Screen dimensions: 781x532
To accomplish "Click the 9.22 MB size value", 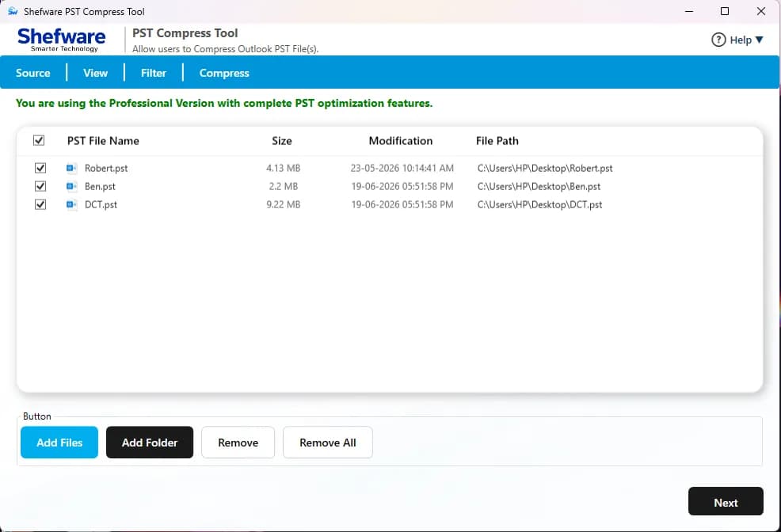I will 283,204.
